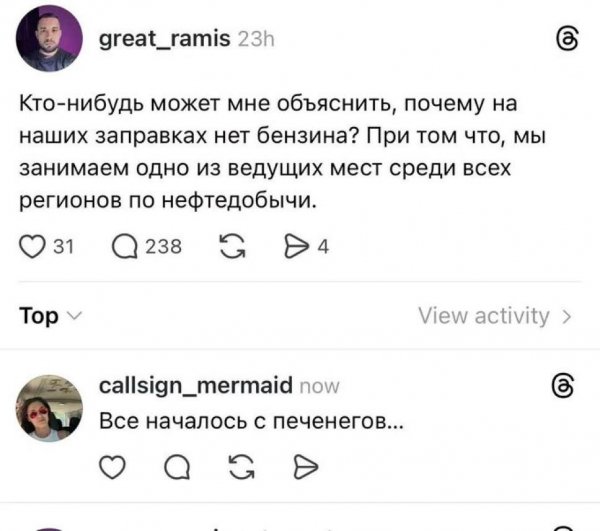Click Threads logo on callsign_mermaid's reply
Image resolution: width=600 pixels, height=531 pixels.
tap(564, 385)
